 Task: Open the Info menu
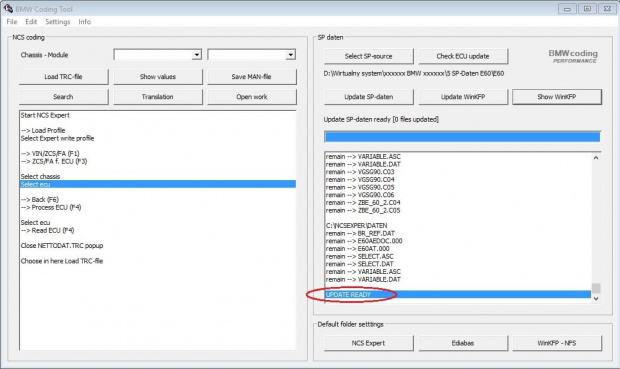tap(85, 22)
